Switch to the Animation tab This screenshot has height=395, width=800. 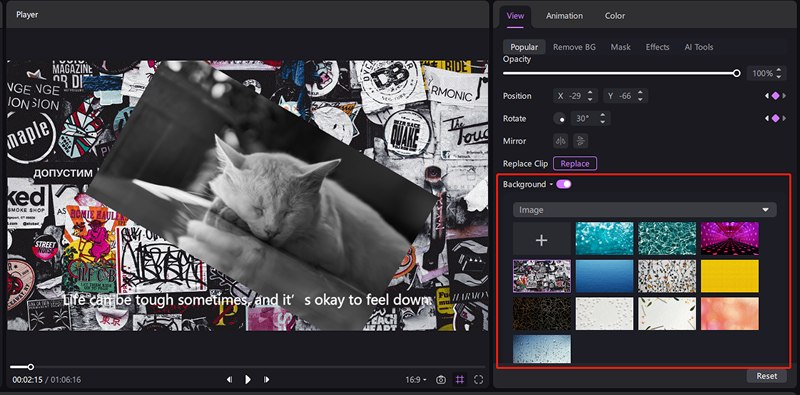564,16
